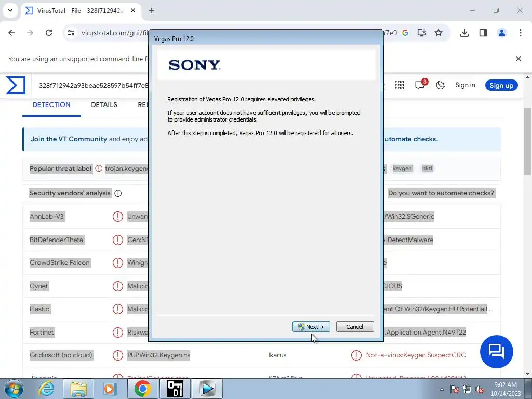532x399 pixels.
Task: Cancel the Vegas Pro 12.0 registration dialog
Action: pos(354,326)
